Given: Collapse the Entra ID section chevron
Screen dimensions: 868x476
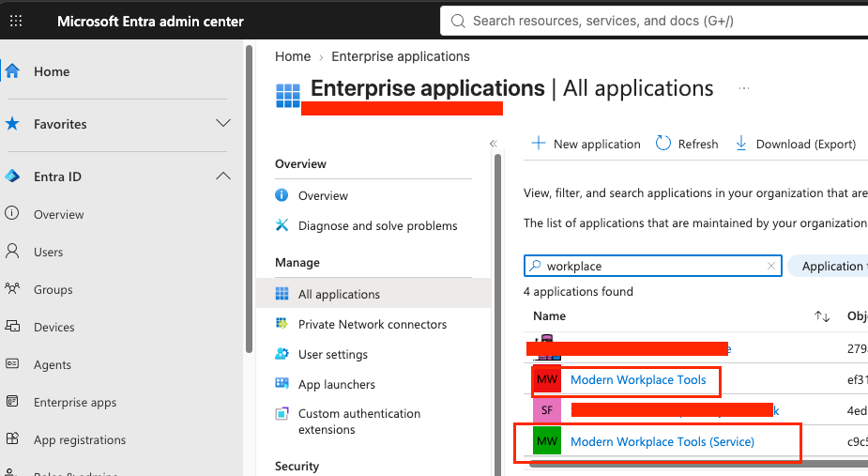Looking at the screenshot, I should [223, 176].
